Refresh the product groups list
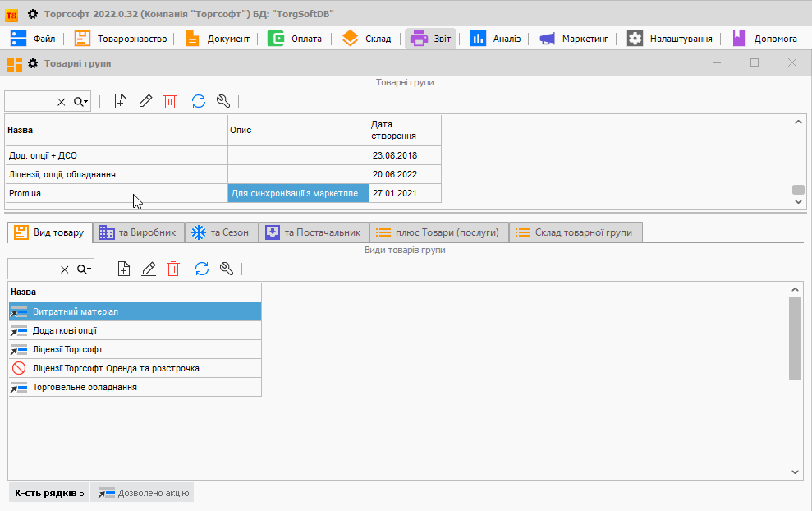The image size is (812, 511). click(198, 101)
